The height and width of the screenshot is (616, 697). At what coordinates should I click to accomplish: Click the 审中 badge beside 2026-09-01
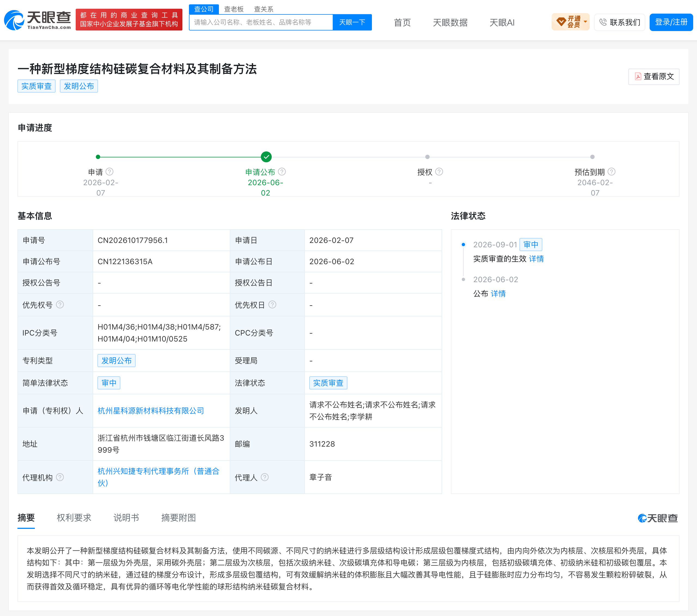(x=531, y=245)
